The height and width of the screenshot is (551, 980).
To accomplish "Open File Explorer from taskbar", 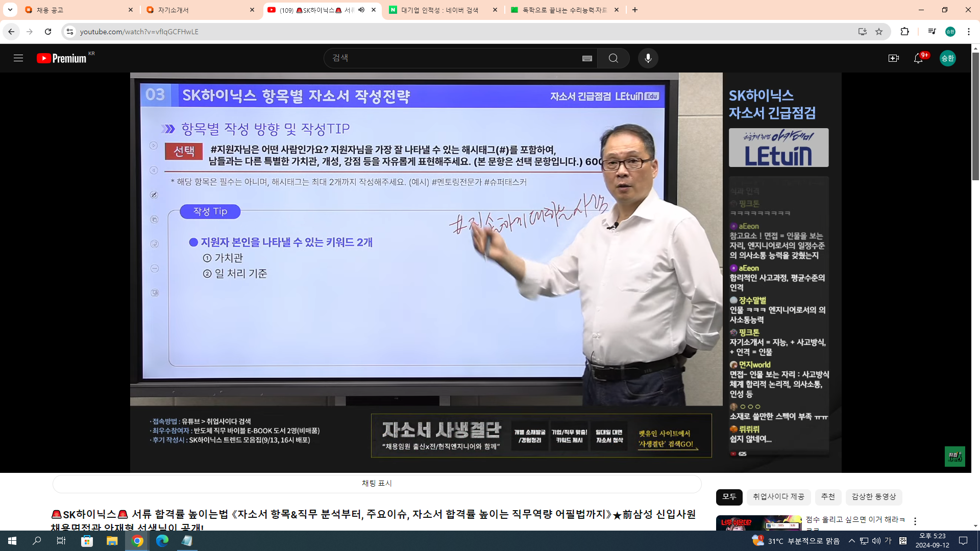I will 112,541.
